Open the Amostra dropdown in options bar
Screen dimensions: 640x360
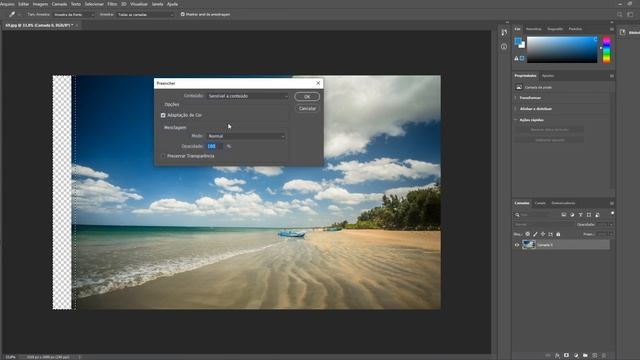(145, 15)
